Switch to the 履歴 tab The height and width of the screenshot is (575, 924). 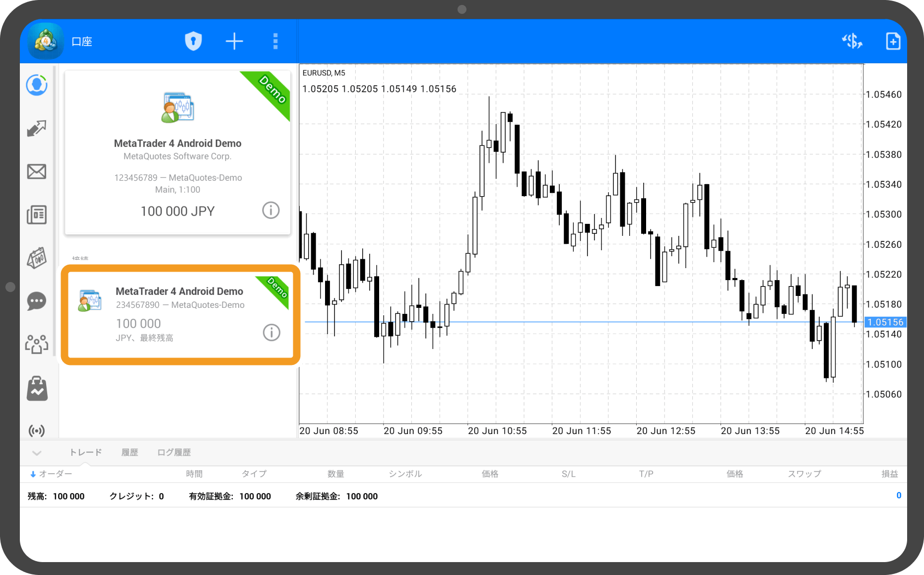(x=130, y=452)
